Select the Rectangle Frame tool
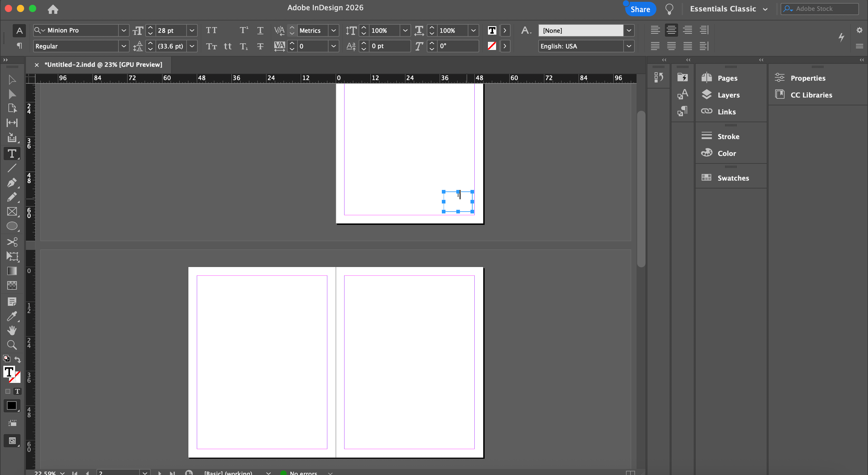The height and width of the screenshot is (475, 868). (x=12, y=211)
